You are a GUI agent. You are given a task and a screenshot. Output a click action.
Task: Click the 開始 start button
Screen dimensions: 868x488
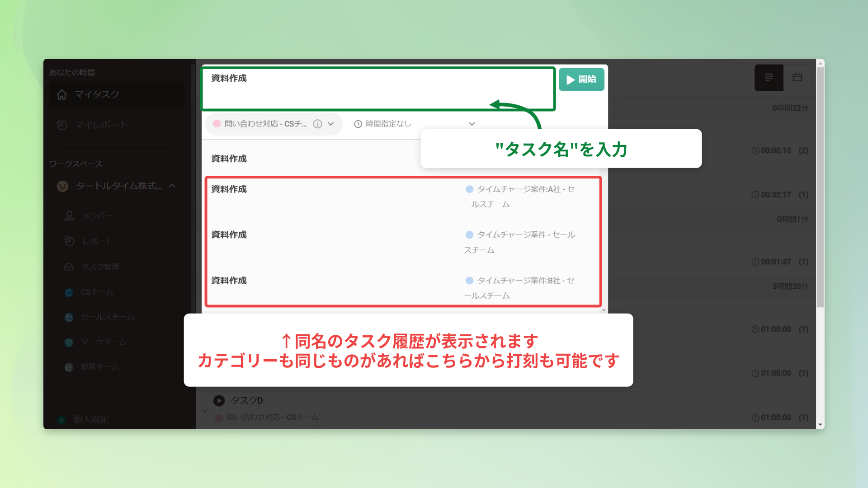[x=581, y=79]
